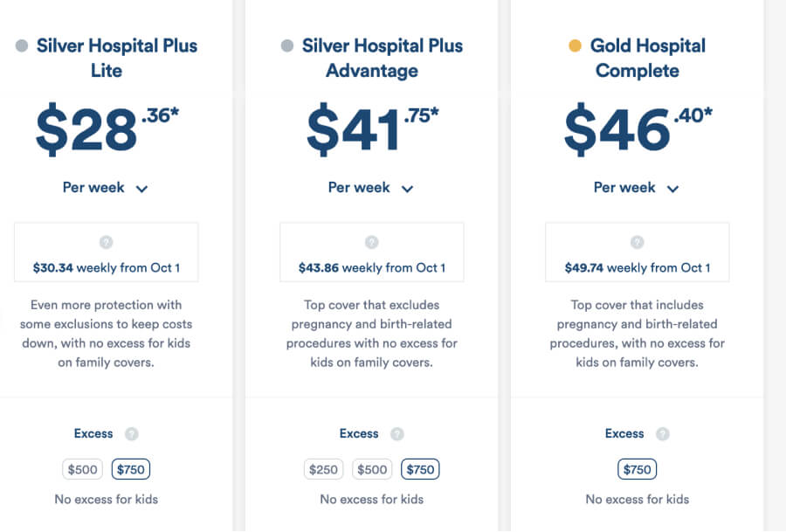Click the silver tier dot beside Silver Hospital Plus Lite
The height and width of the screenshot is (532, 786).
coord(20,45)
